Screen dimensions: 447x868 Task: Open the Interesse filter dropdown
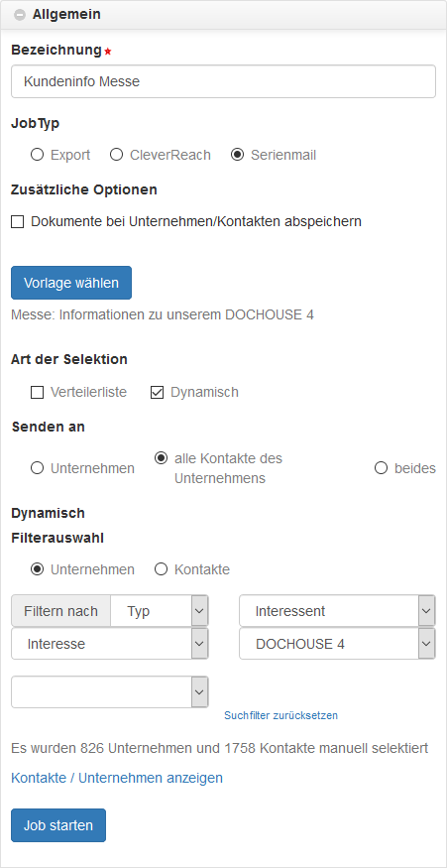tap(110, 644)
